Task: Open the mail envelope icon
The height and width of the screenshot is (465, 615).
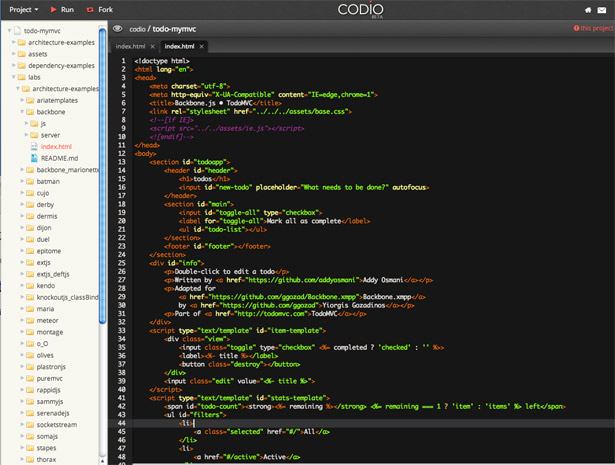Action: coord(602,10)
